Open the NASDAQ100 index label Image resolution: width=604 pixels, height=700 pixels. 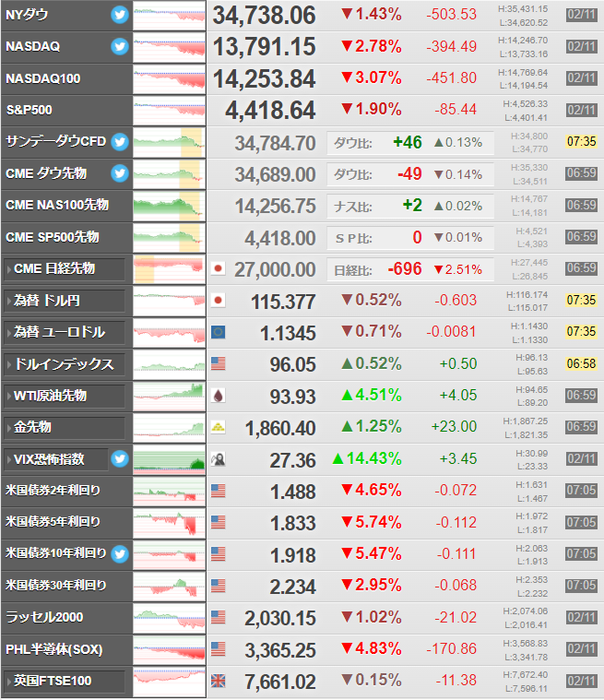pyautogui.click(x=42, y=78)
